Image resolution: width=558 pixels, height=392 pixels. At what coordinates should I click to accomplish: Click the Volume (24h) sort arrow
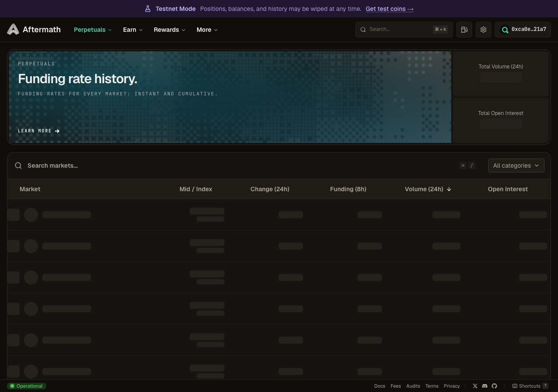coord(449,189)
